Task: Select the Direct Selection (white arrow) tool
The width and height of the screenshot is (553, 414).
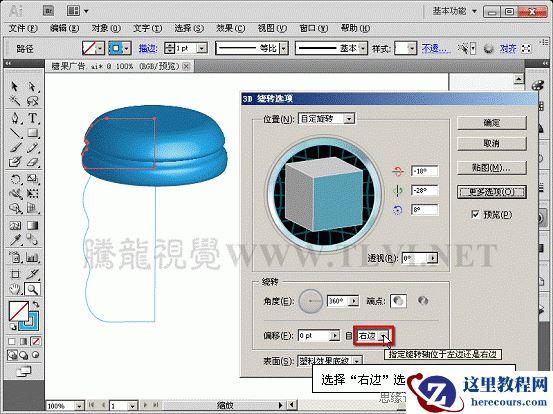Action: [32, 87]
